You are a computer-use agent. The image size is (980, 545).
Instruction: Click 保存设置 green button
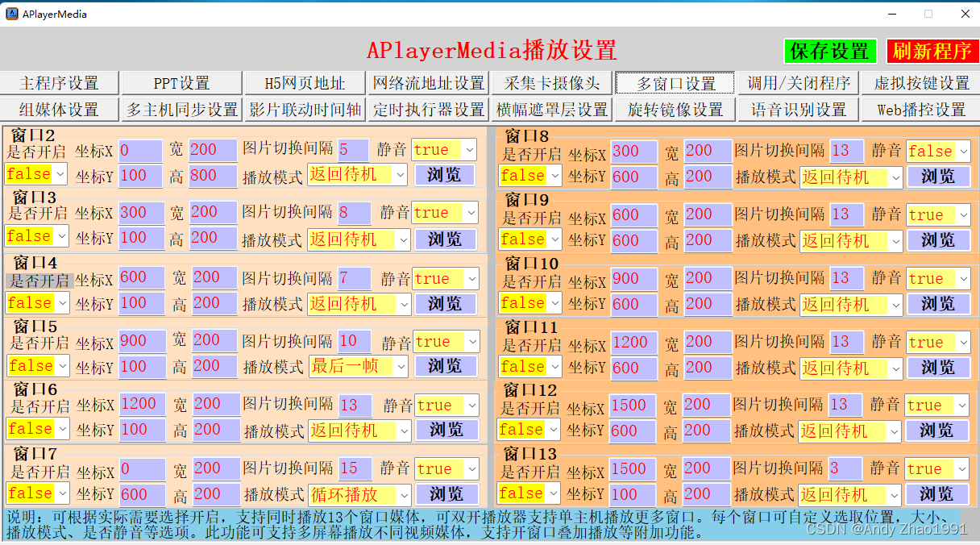829,51
